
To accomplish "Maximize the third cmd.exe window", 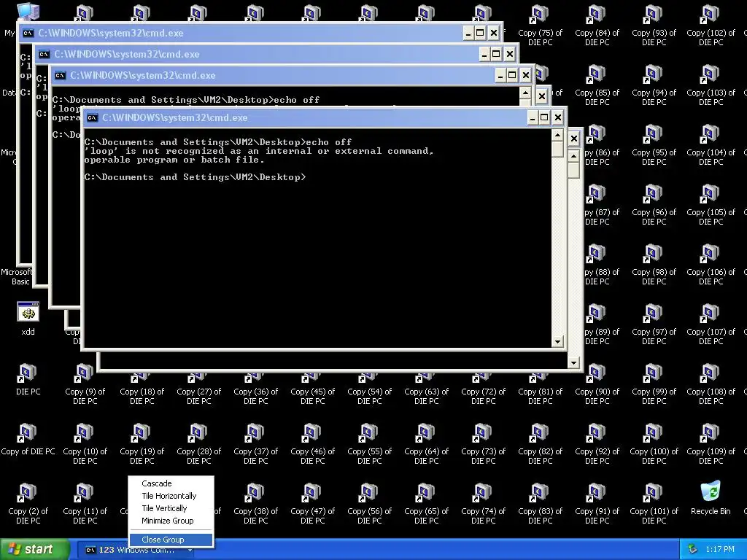I will point(512,75).
